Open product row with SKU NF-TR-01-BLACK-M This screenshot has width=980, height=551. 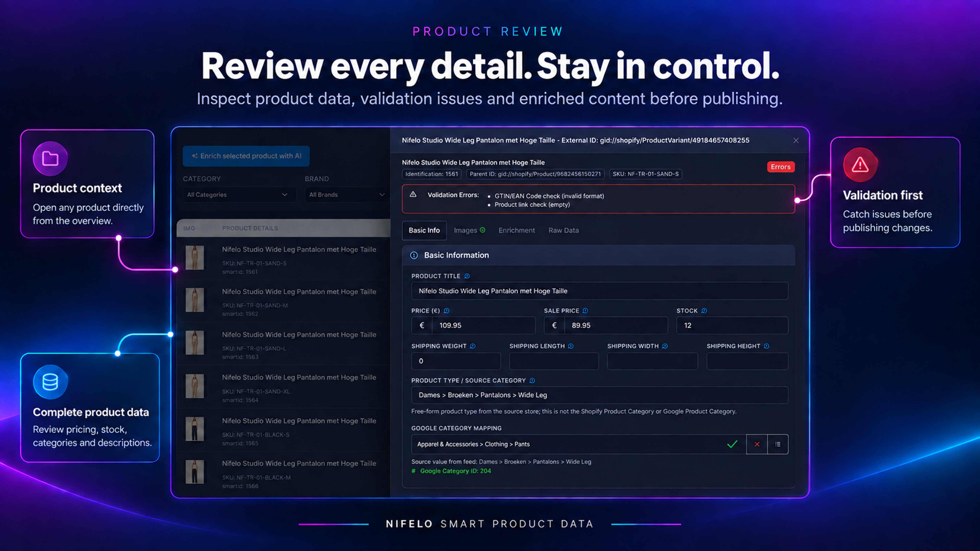[x=284, y=474]
